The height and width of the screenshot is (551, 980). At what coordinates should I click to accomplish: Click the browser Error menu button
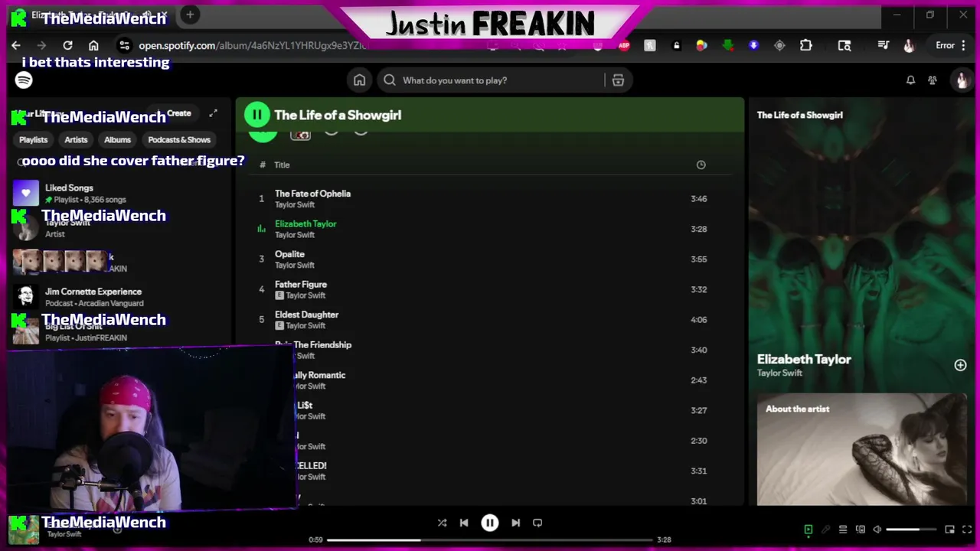[950, 45]
